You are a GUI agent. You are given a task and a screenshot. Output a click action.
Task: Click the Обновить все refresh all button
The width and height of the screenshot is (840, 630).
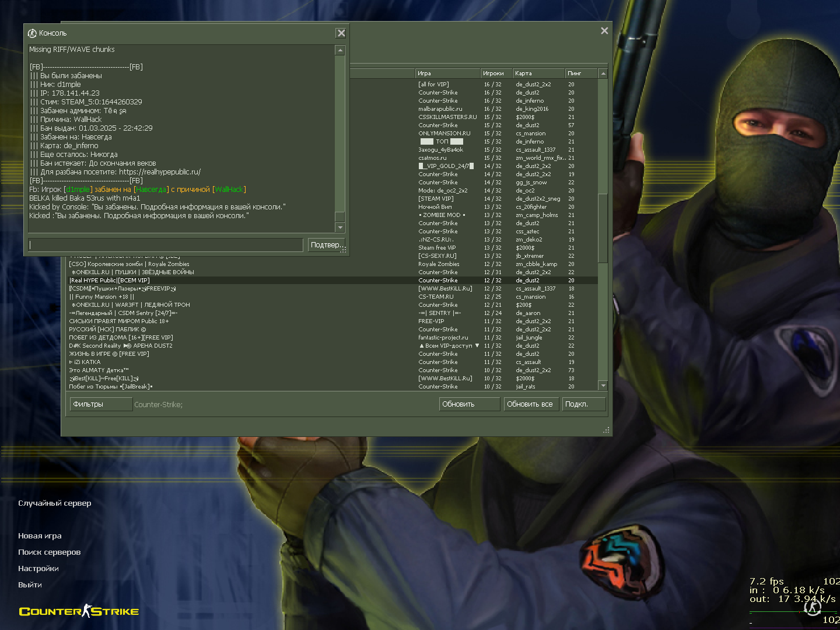point(531,404)
